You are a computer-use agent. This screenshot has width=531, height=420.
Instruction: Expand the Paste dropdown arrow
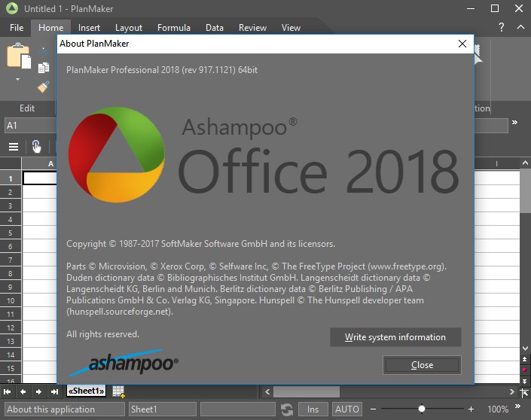click(17, 80)
